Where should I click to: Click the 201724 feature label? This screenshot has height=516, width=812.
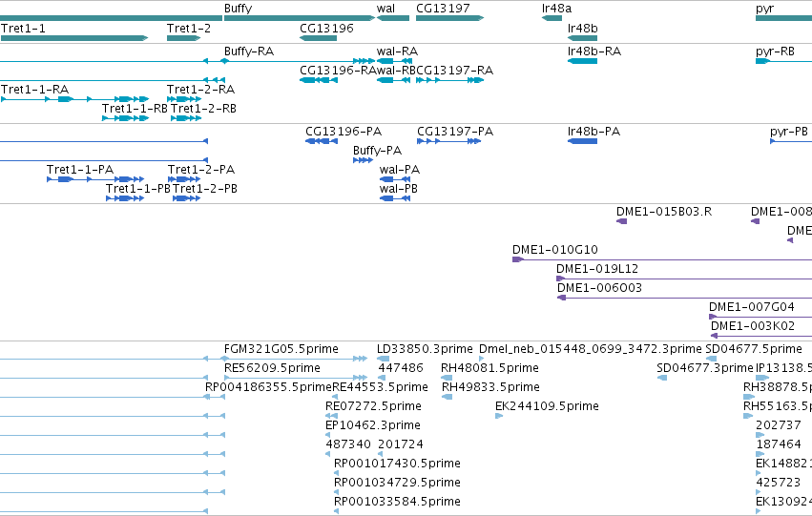[x=401, y=444]
